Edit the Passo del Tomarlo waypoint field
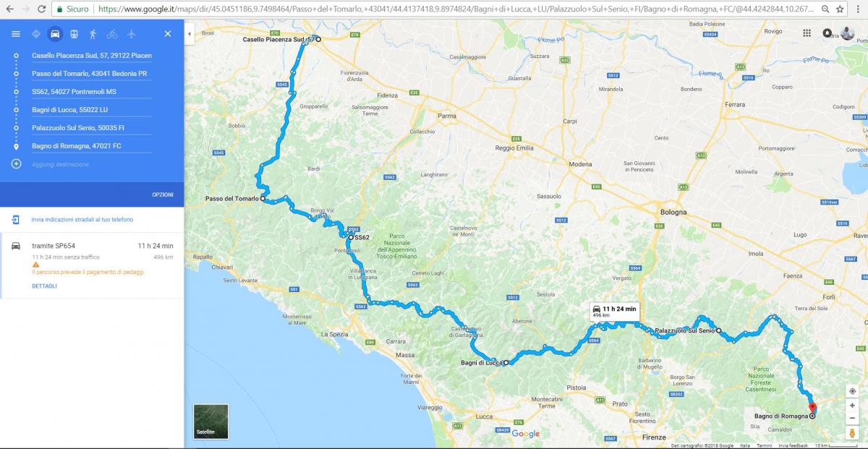The width and height of the screenshot is (868, 449). [x=91, y=74]
